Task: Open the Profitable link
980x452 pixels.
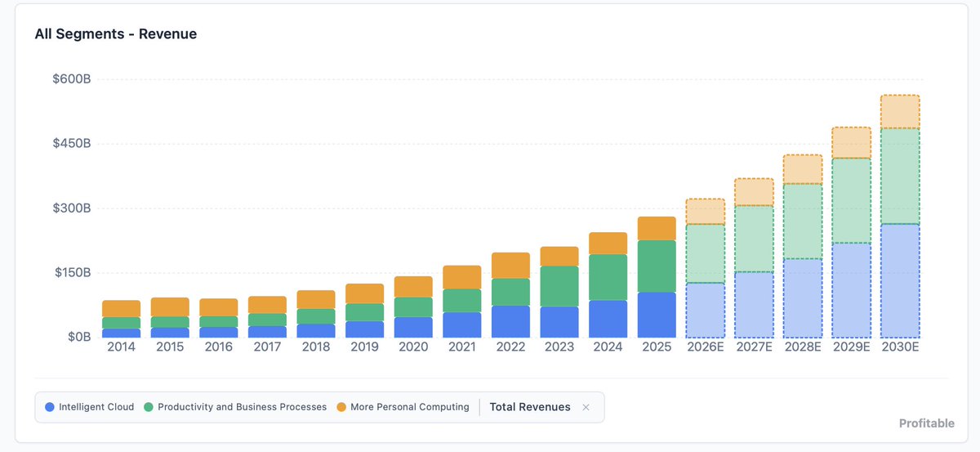Action: (926, 423)
